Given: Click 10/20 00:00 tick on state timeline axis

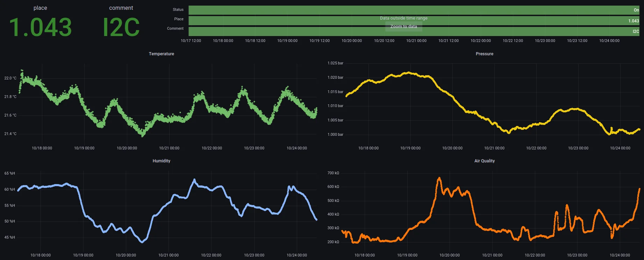Looking at the screenshot, I should 351,41.
